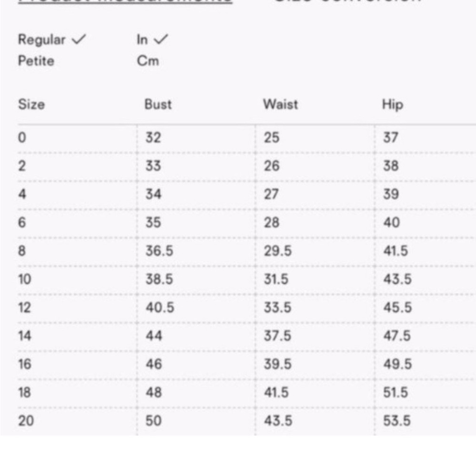Click the Bust column header
Viewport: 476px width, 476px height.
coord(158,104)
